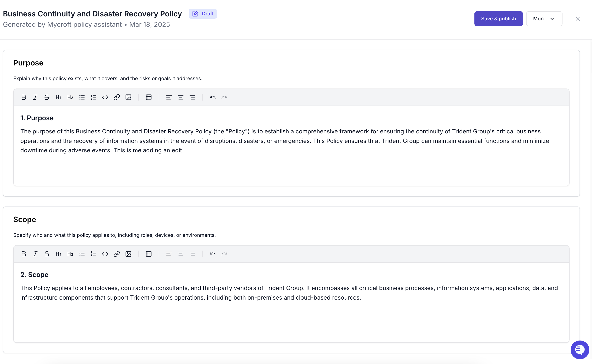Click the "1. Purpose" heading in editor
This screenshot has height=364, width=592.
37,118
